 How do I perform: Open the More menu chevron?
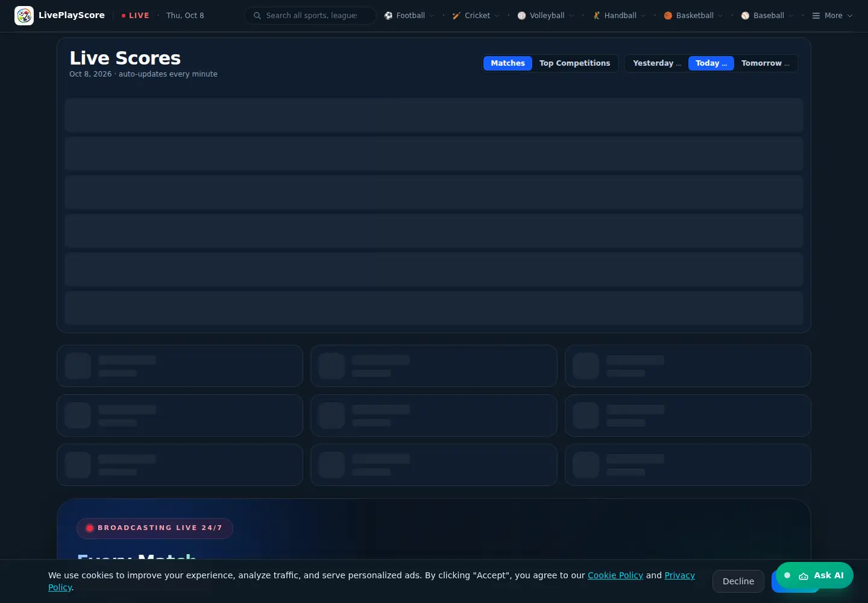coord(850,16)
